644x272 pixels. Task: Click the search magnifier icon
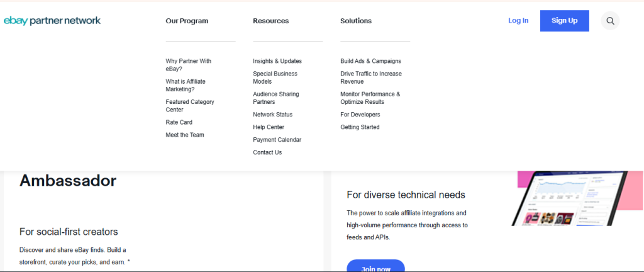click(610, 21)
